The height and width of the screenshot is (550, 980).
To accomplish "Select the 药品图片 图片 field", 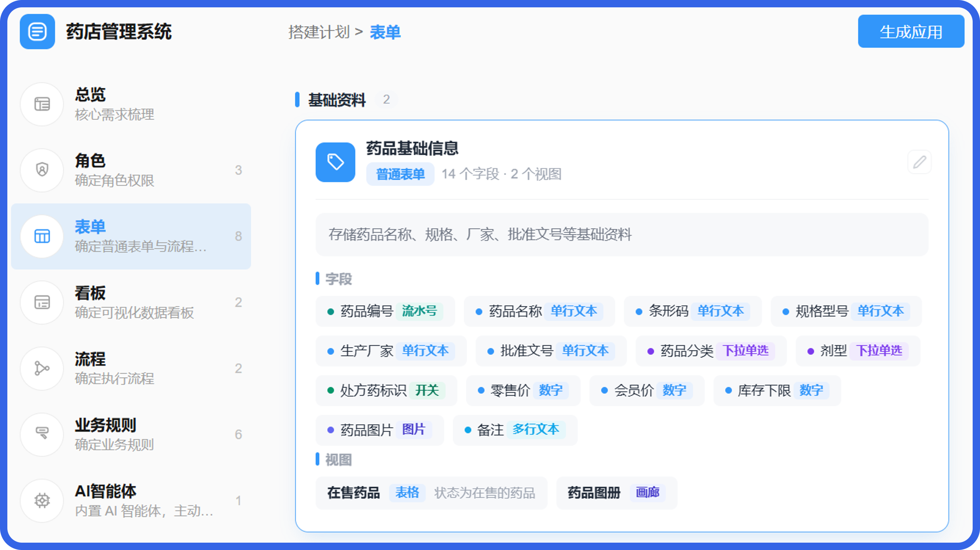I will click(380, 430).
